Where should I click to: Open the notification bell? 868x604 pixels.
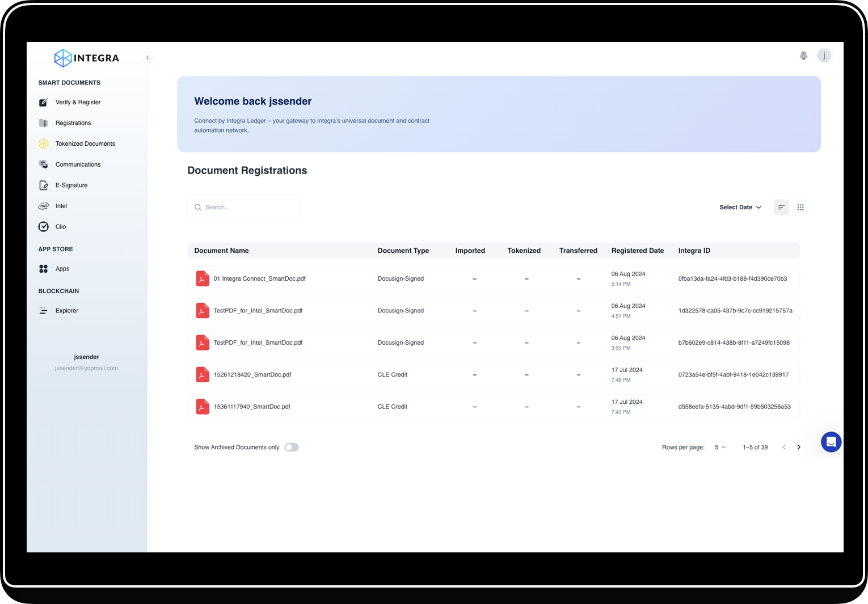click(x=803, y=56)
